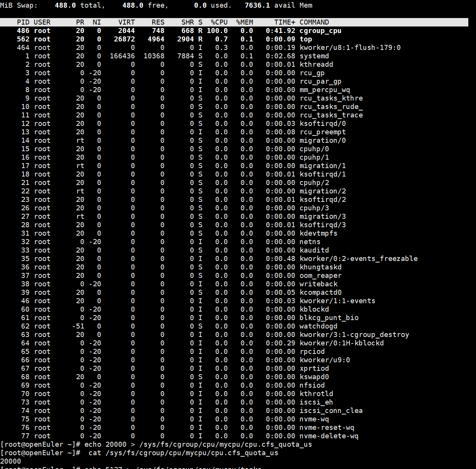Click the %MEM column header

pos(244,22)
